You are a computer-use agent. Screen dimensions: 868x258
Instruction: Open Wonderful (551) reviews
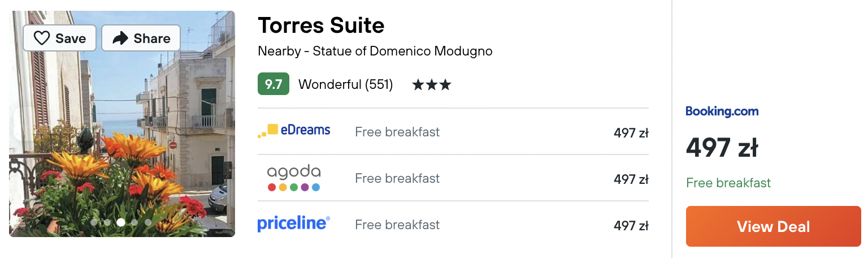tap(345, 85)
